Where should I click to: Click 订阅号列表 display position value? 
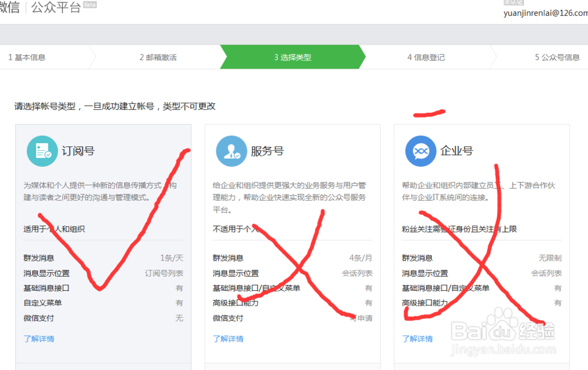(164, 273)
